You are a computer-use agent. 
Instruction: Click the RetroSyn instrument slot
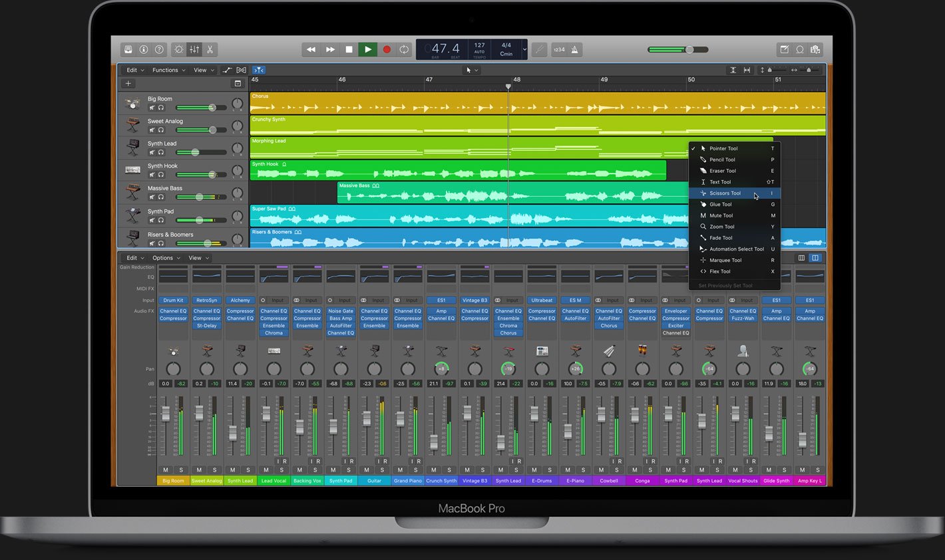tap(207, 300)
